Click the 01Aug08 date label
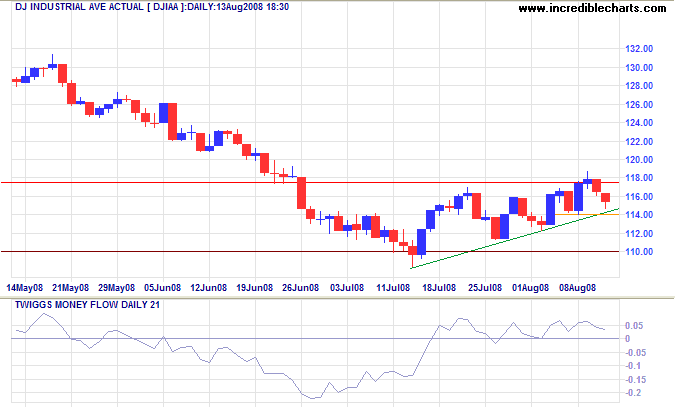The width and height of the screenshot is (675, 410). [530, 288]
